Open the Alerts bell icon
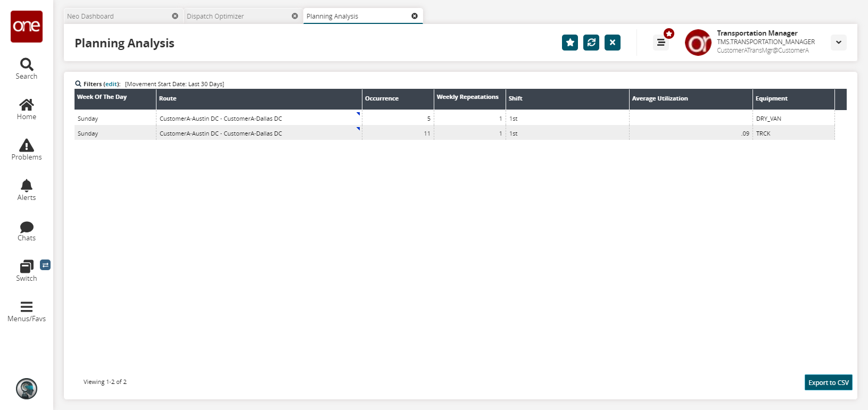 [x=27, y=190]
